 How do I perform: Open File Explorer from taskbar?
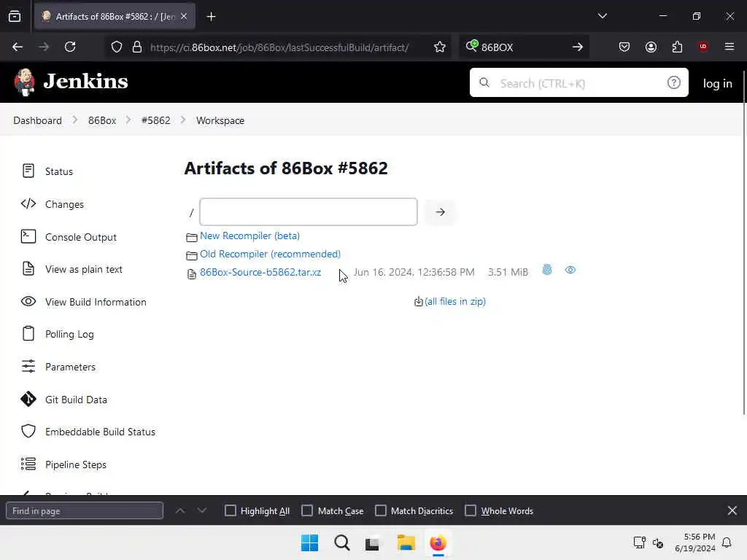coord(406,542)
